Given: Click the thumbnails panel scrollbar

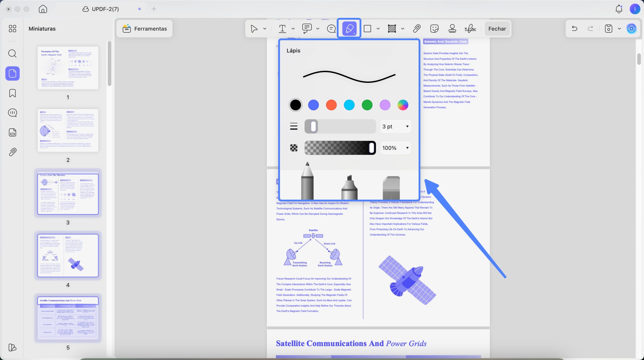Looking at the screenshot, I should click(x=109, y=63).
